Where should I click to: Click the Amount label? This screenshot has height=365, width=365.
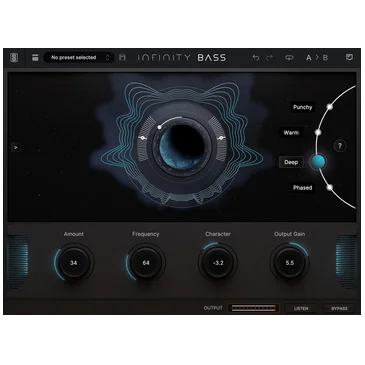(74, 234)
